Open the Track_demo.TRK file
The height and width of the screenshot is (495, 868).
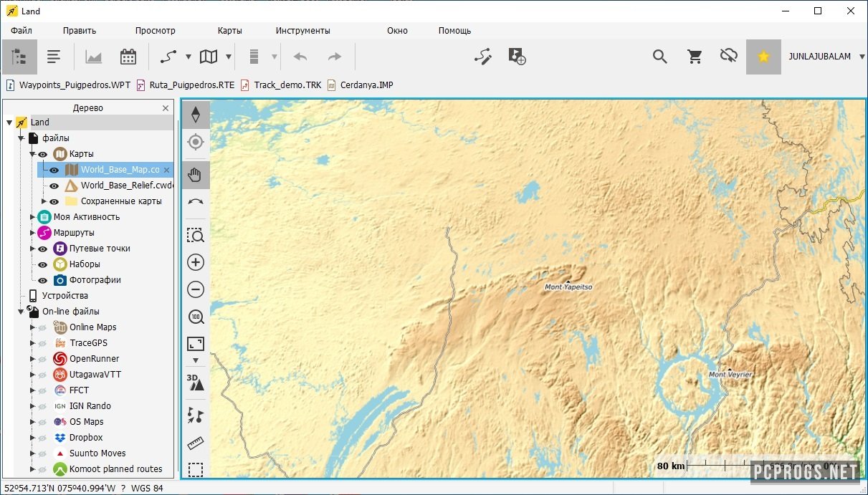(287, 85)
